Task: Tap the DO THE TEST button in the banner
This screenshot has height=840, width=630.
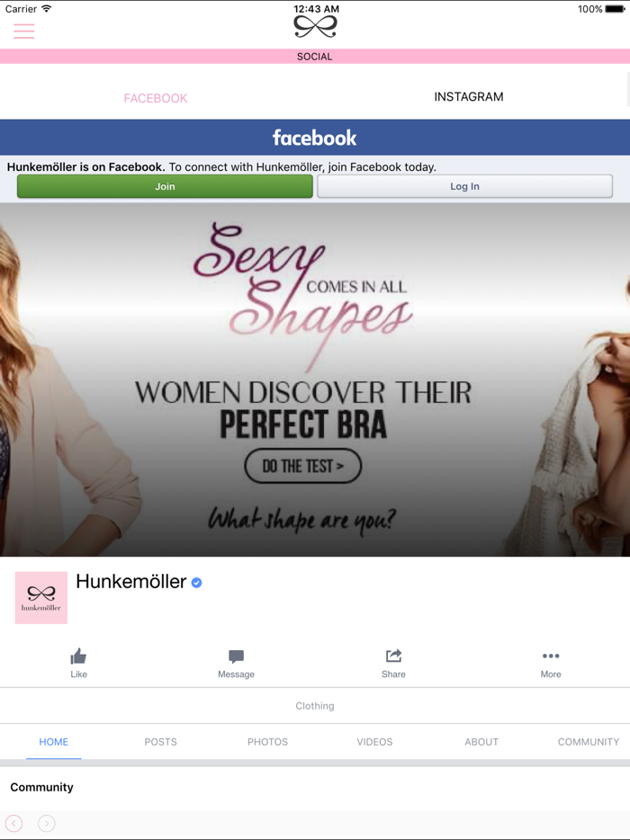Action: [302, 466]
